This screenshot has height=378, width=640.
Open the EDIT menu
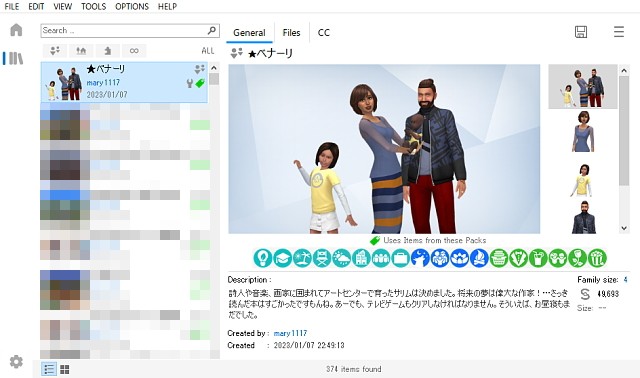point(36,7)
